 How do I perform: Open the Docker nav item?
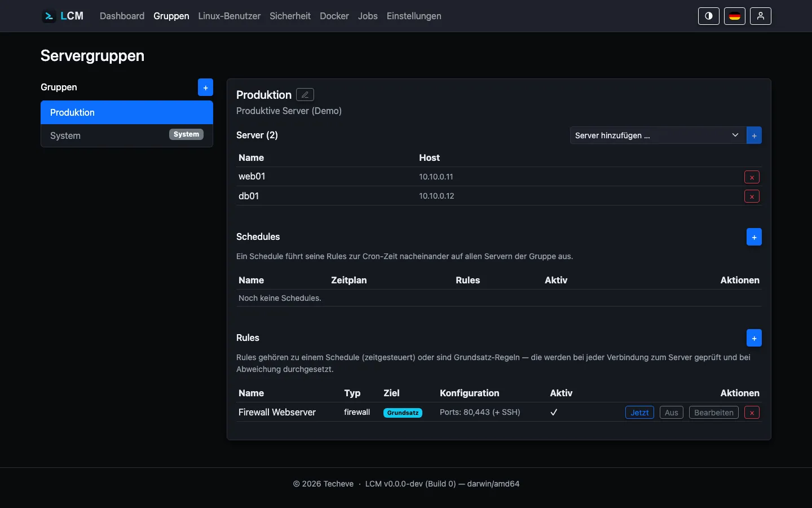tap(334, 16)
